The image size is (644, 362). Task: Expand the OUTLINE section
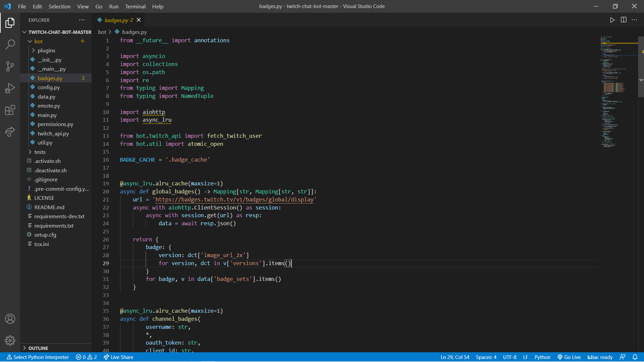pyautogui.click(x=38, y=348)
